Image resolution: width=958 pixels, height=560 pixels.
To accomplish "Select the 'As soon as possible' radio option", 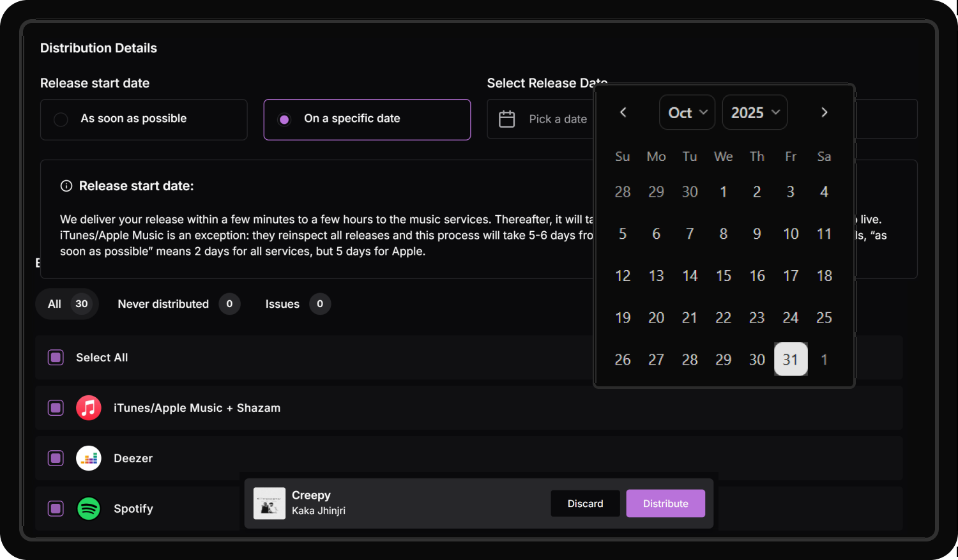I will point(61,119).
